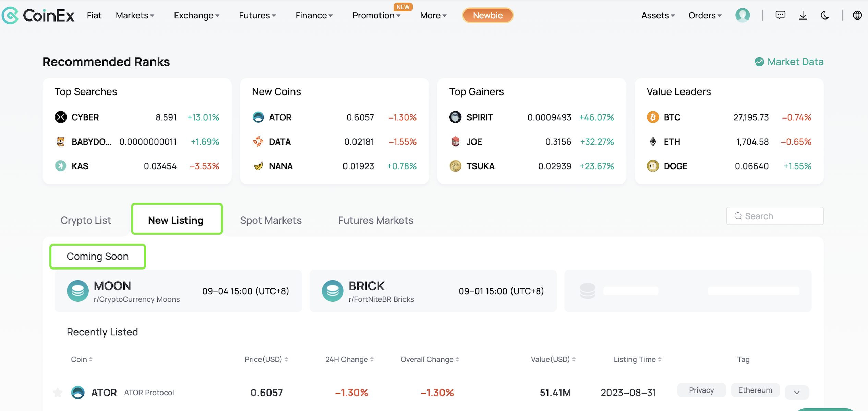Screen dimensions: 868x411
Task: Open the language globe icon
Action: tap(857, 15)
